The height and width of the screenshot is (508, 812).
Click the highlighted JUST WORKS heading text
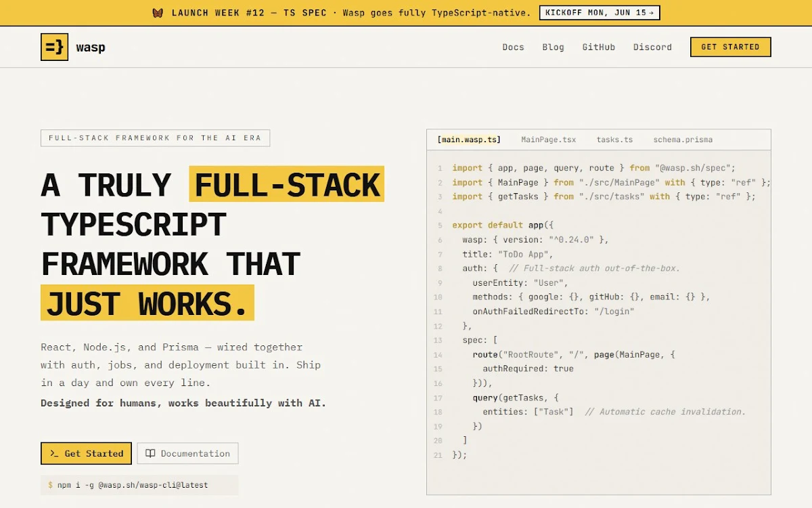[x=147, y=303]
